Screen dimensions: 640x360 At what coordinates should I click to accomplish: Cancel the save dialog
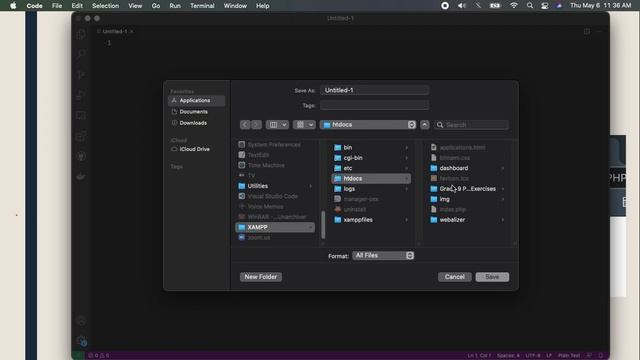[x=454, y=277]
